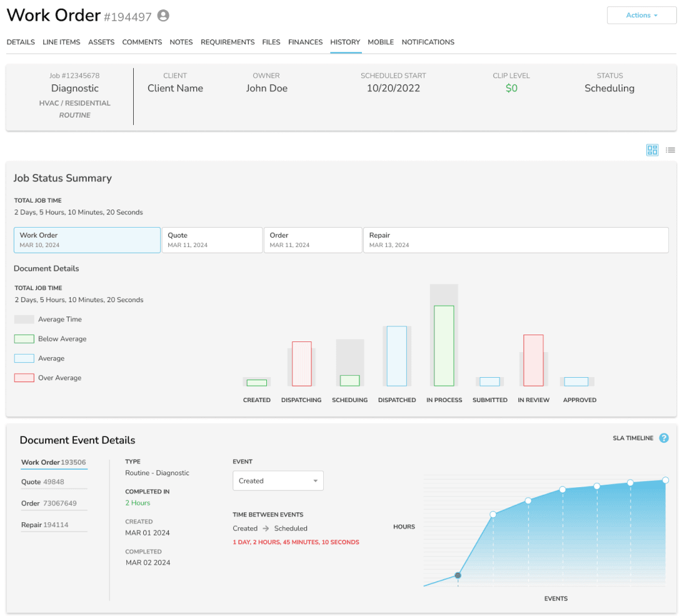Go to the Notifications tab
The width and height of the screenshot is (682, 616).
tap(428, 42)
